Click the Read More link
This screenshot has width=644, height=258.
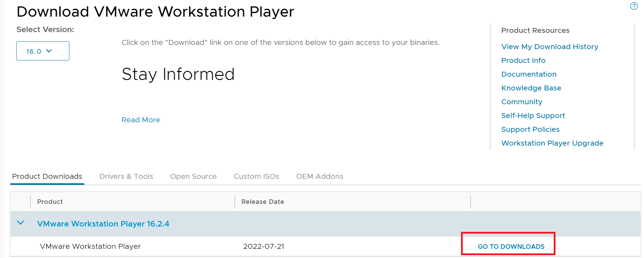pos(141,120)
